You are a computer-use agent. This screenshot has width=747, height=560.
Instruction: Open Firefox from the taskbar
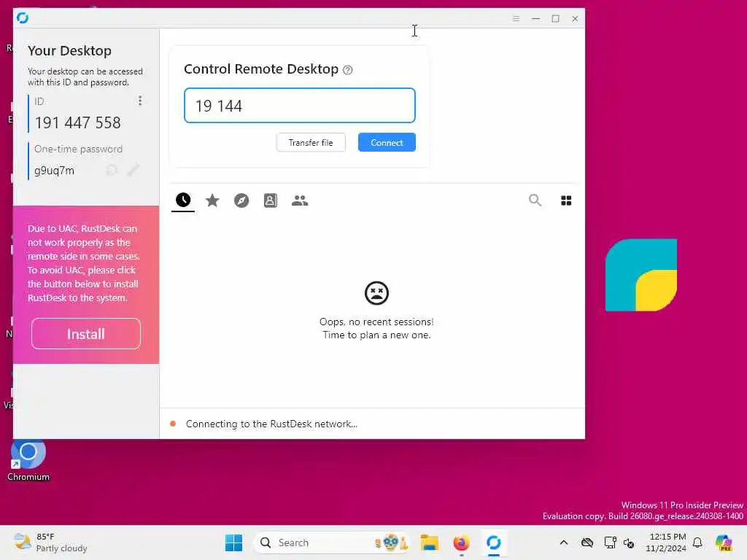point(461,542)
